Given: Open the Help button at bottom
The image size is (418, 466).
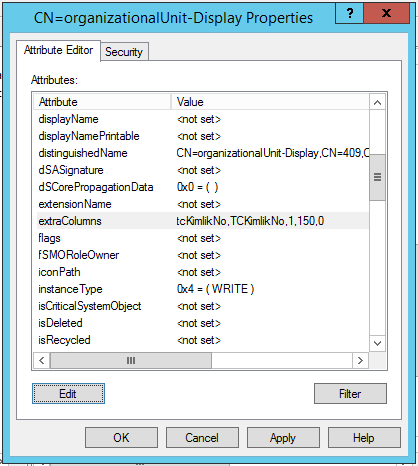Looking at the screenshot, I should [x=364, y=438].
